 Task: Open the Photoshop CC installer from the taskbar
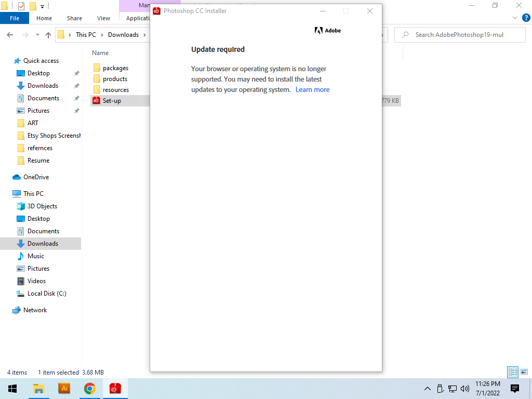click(115, 388)
